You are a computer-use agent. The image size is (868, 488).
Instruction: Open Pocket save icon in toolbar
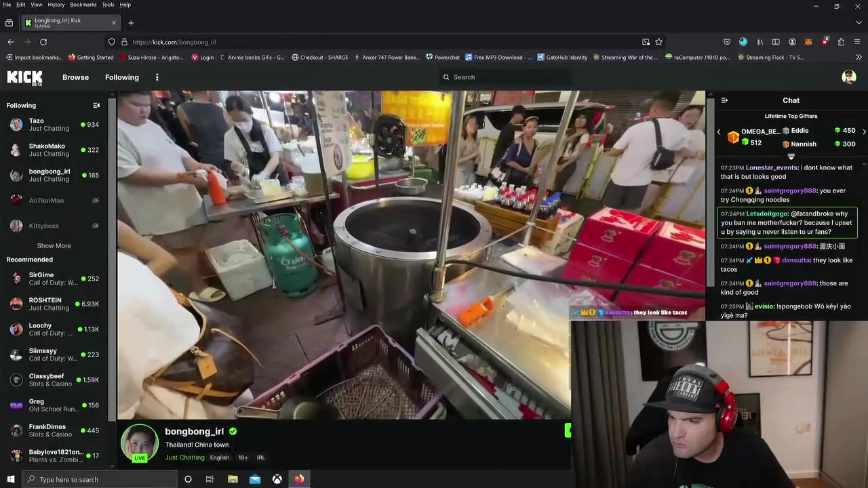point(727,42)
